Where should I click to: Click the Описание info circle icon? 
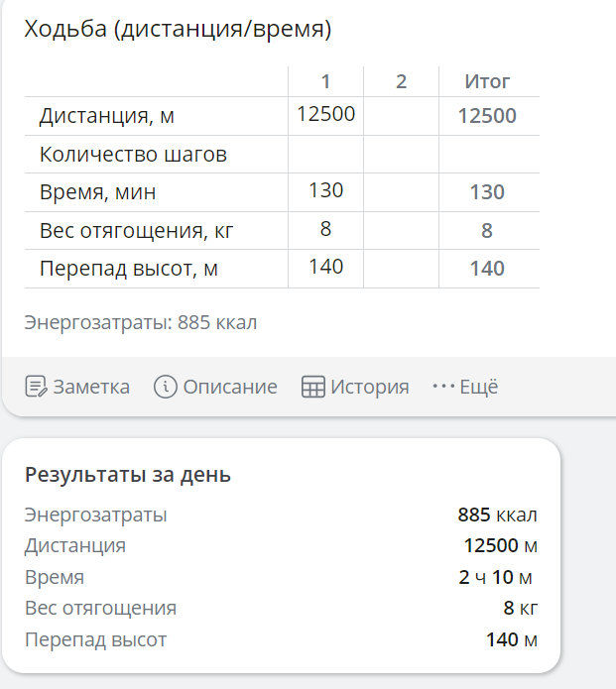click(x=166, y=387)
